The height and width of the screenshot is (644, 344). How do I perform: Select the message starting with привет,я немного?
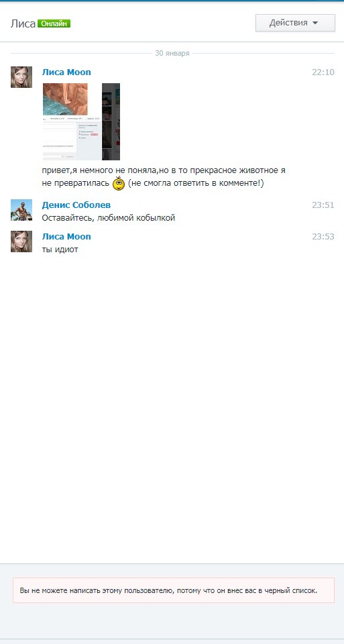(x=164, y=177)
